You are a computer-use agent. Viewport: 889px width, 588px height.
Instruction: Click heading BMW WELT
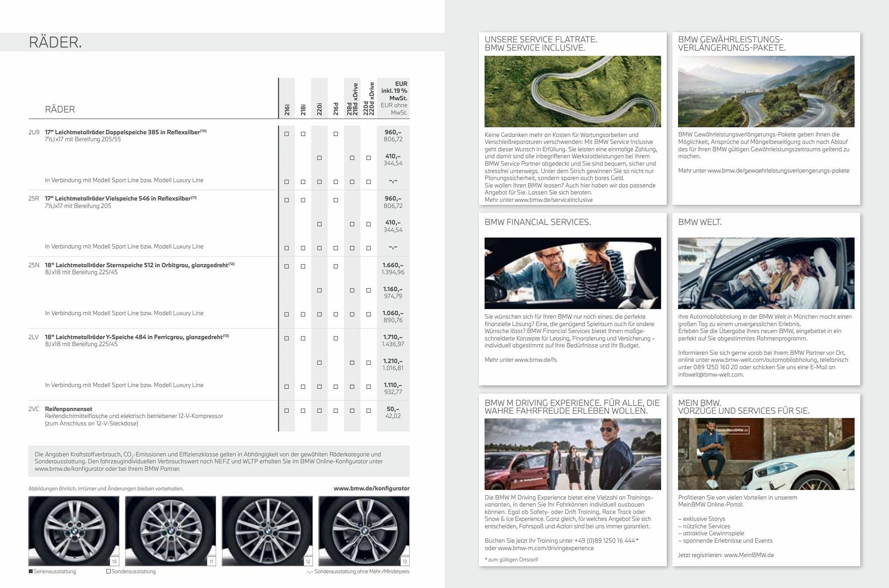(x=700, y=222)
